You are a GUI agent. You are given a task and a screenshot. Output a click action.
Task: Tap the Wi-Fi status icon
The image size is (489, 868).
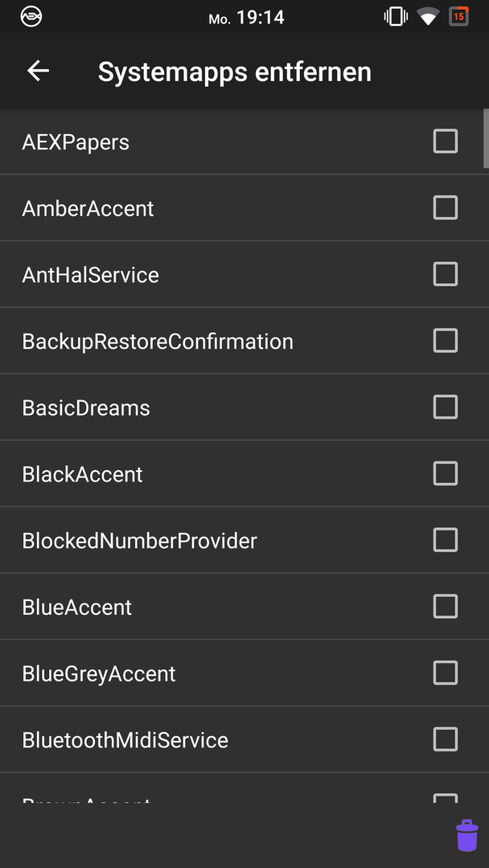click(x=428, y=17)
